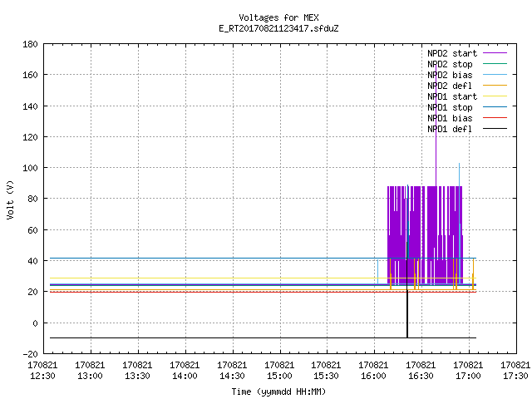Viewport: 532px width, 399px height.
Task: Click the x-axis tick label 13:30
Action: click(137, 376)
